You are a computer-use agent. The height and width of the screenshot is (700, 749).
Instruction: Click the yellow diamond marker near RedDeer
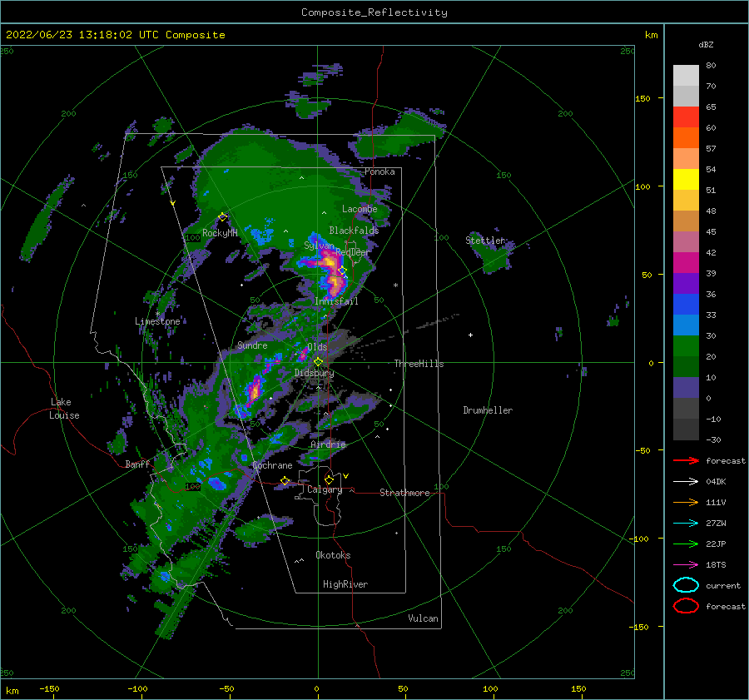coord(342,271)
